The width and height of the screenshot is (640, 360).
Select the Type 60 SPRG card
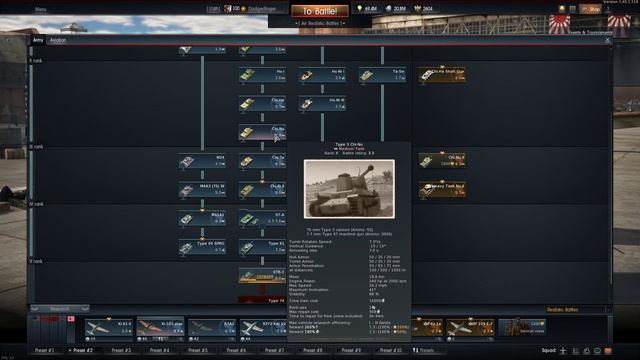tap(202, 247)
